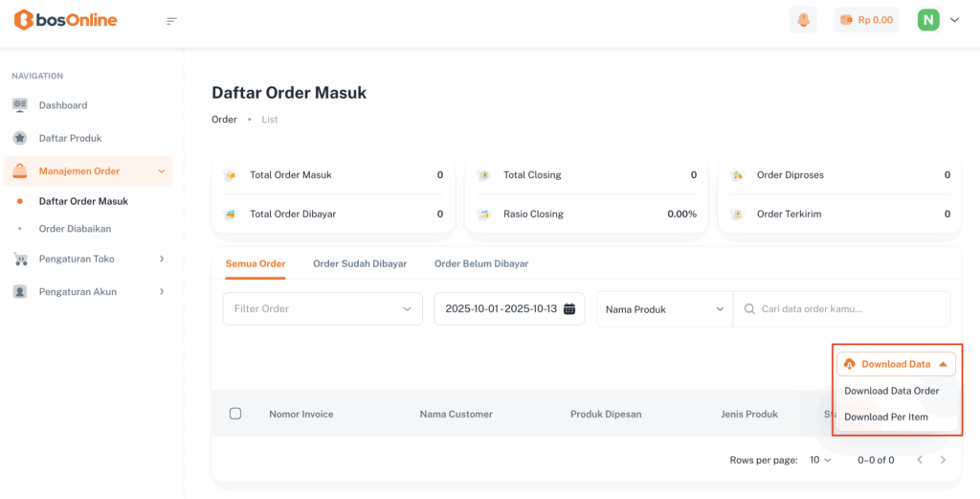Click the Download Data button
This screenshot has height=499, width=980.
[x=896, y=364]
